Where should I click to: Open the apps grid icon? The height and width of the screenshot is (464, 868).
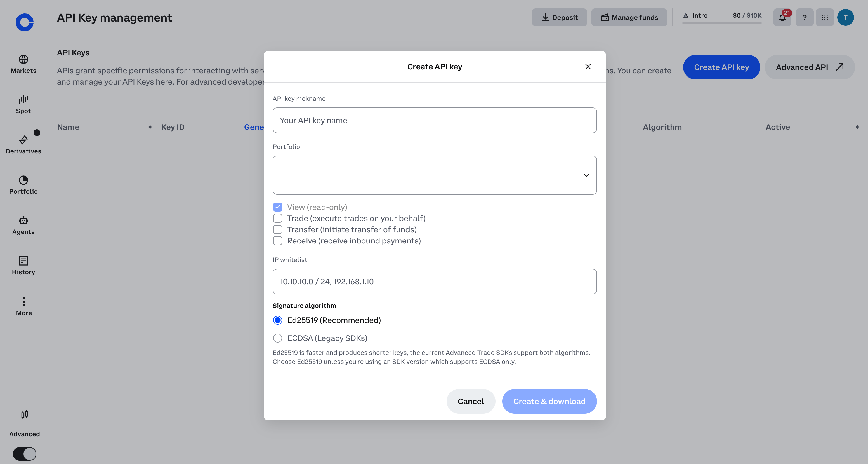tap(825, 17)
